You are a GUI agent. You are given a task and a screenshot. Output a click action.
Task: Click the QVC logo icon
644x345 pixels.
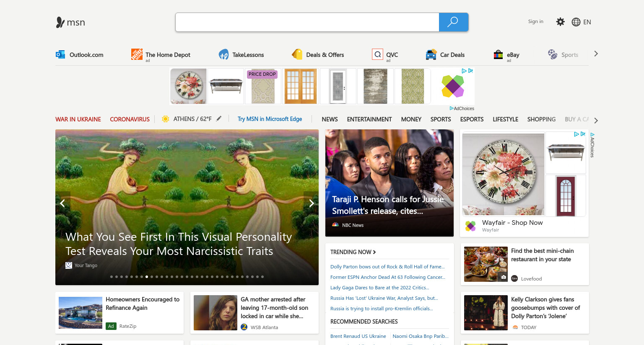pyautogui.click(x=377, y=54)
